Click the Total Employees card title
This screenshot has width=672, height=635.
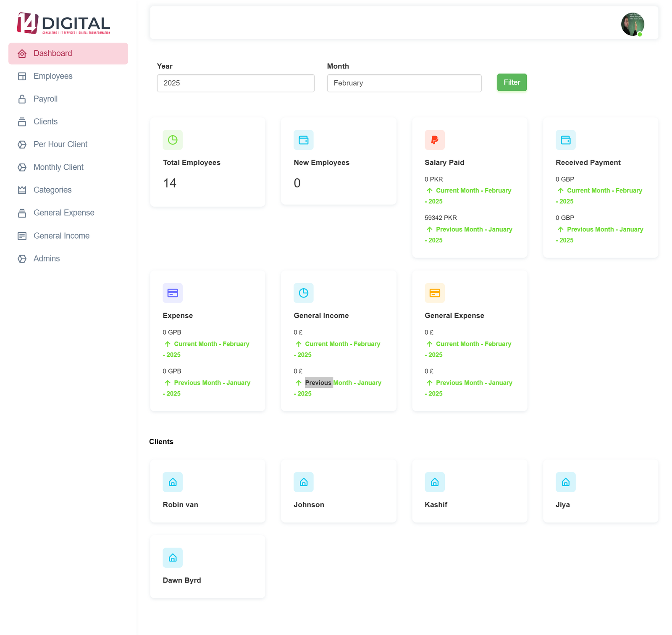(x=192, y=163)
